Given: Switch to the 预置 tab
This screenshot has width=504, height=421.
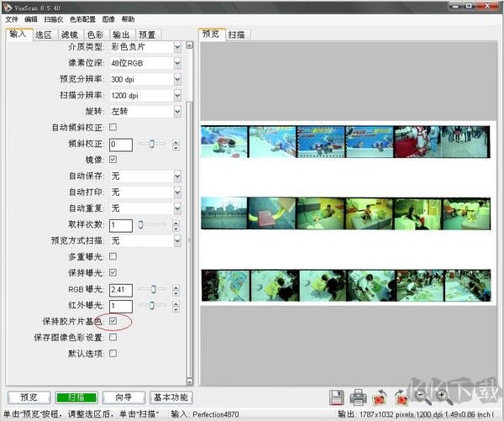Looking at the screenshot, I should point(147,34).
